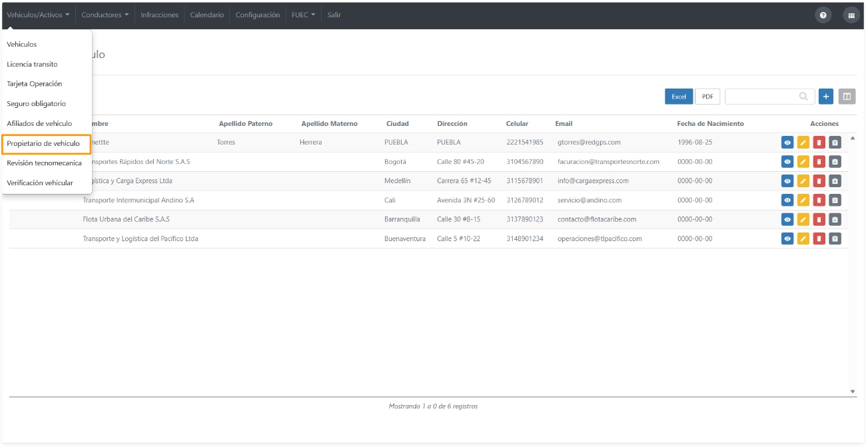The height and width of the screenshot is (447, 868).
Task: Go to Calendario
Action: [207, 15]
